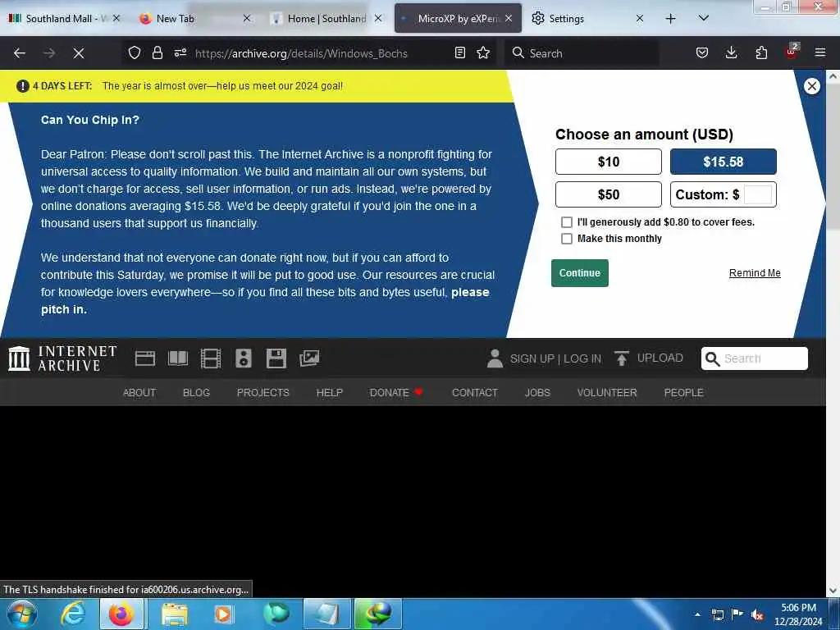The image size is (840, 630).
Task: Toggle reader view icon
Action: coord(459,53)
